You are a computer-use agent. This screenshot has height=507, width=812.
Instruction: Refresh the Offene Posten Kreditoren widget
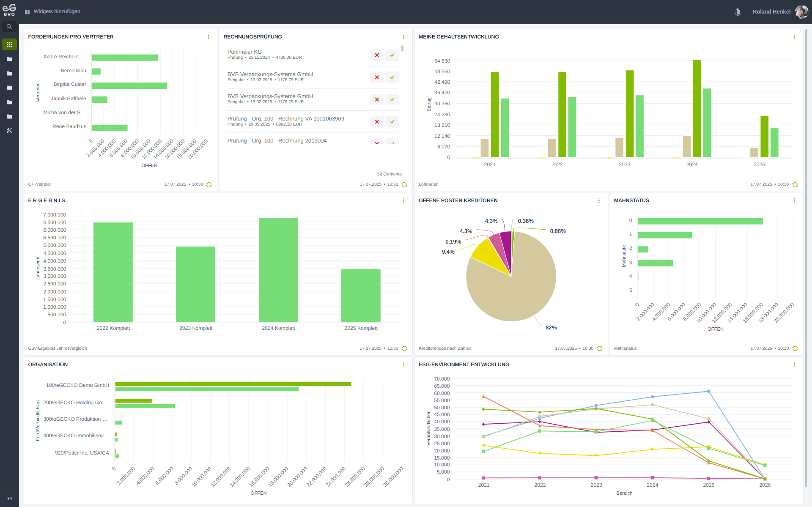coord(600,348)
